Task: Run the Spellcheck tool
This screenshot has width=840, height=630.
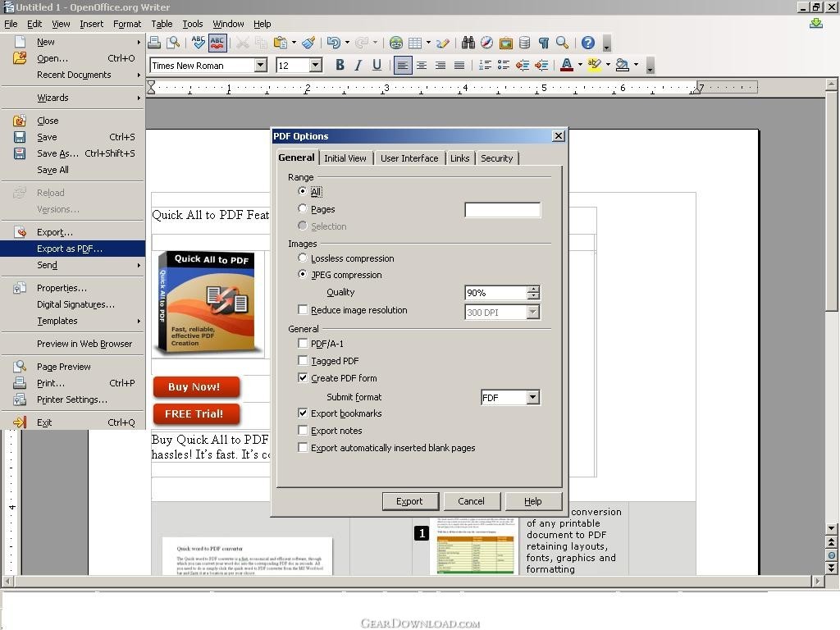Action: 199,43
